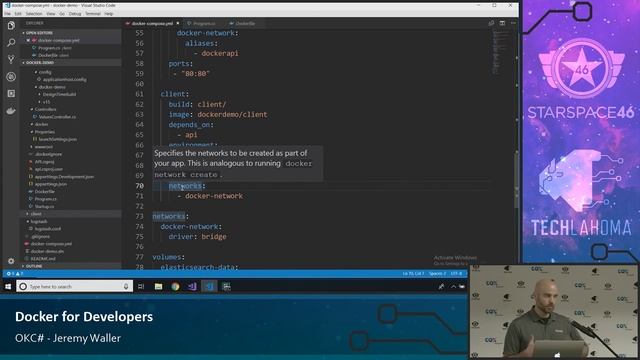
Task: Select docker-compose.yml editor tab
Action: tap(152, 23)
